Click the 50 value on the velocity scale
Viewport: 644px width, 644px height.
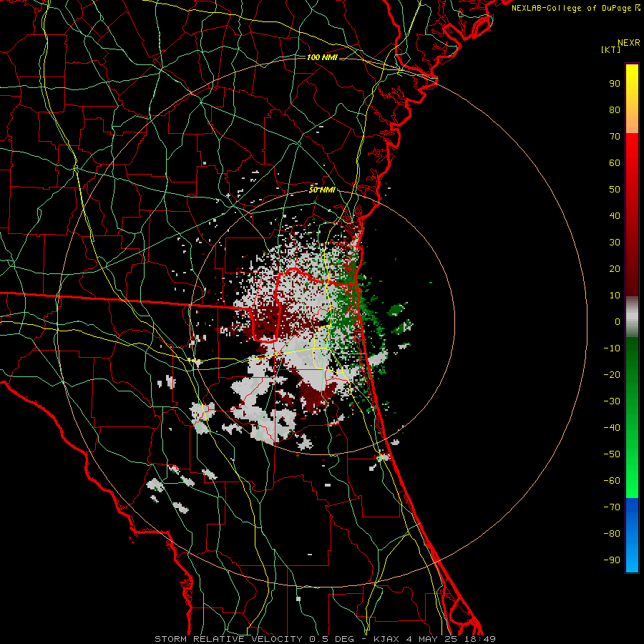click(615, 190)
